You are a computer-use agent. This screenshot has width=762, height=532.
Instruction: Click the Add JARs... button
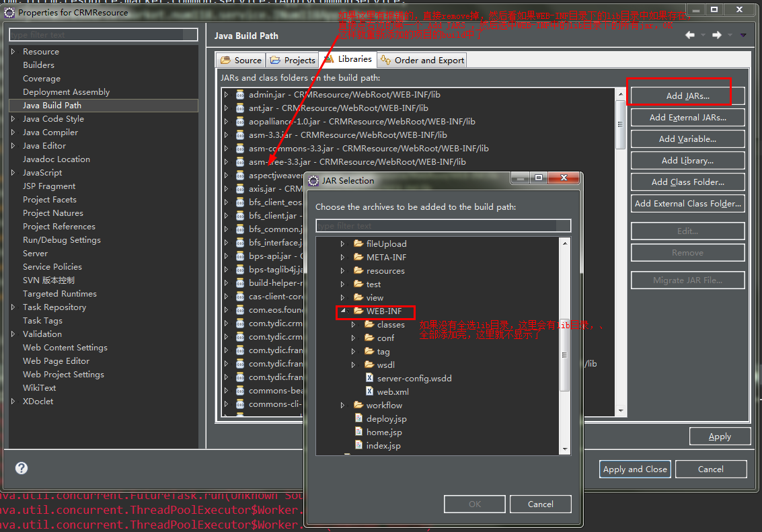tap(687, 96)
